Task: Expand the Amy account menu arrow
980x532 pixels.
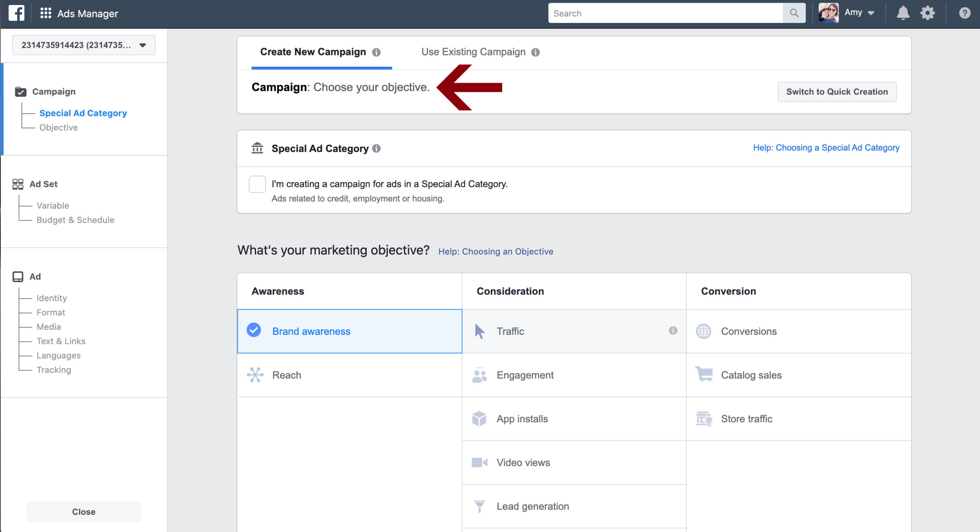Action: tap(871, 13)
